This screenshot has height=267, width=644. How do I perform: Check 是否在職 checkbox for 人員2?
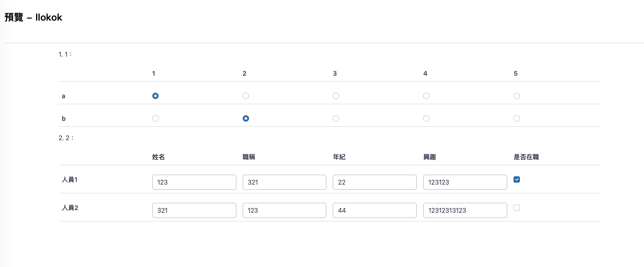pos(517,208)
